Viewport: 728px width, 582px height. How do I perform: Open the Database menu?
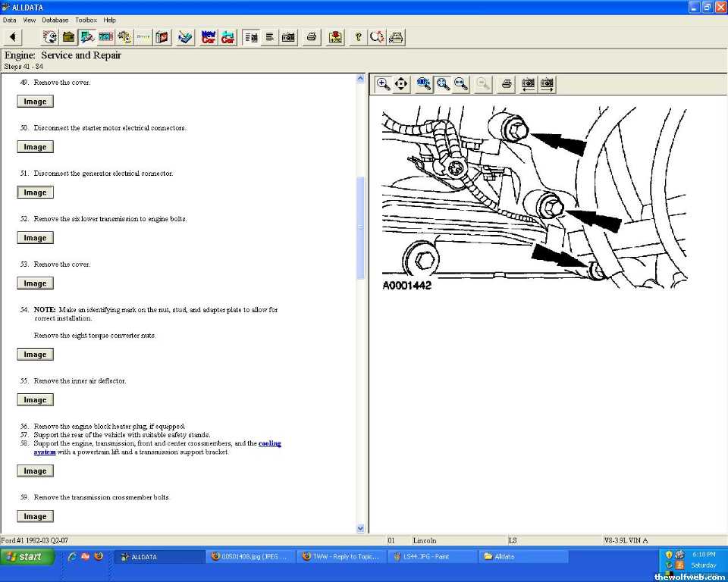[55, 20]
